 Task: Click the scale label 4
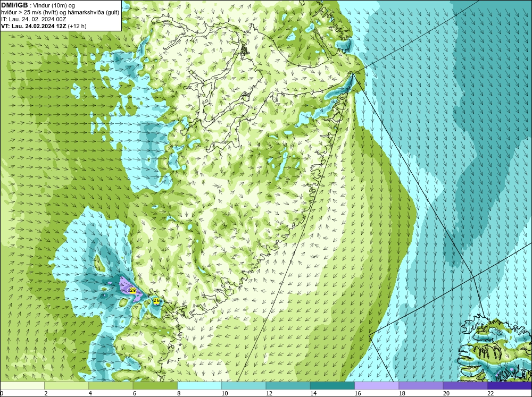pyautogui.click(x=90, y=393)
